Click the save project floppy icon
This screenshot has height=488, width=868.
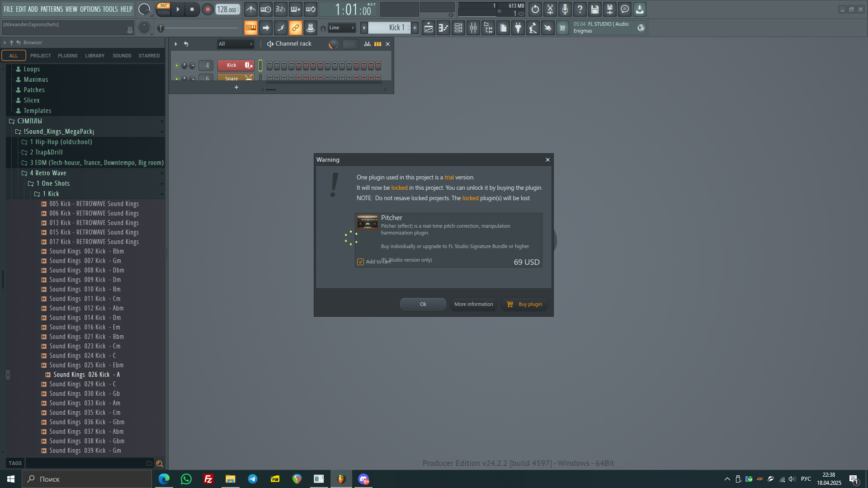pos(595,9)
